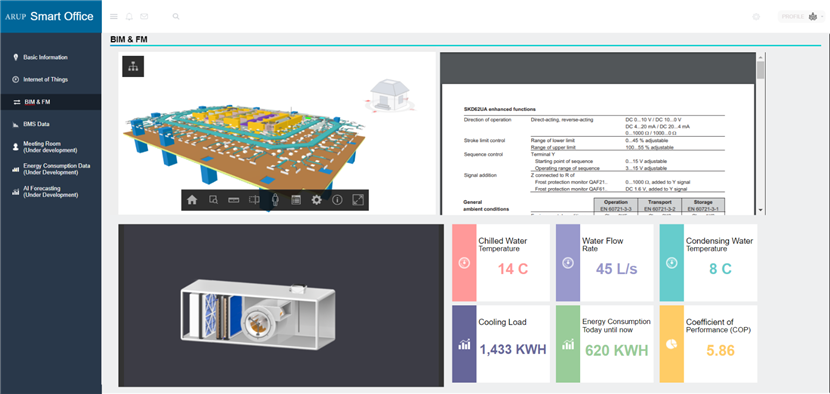Toggle fullscreen for the 3D viewer
Viewport: 830px width, 394px height.
[358, 200]
